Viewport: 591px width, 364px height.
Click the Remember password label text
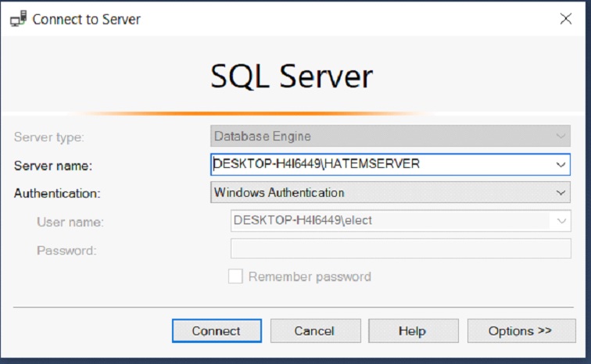[x=310, y=277]
